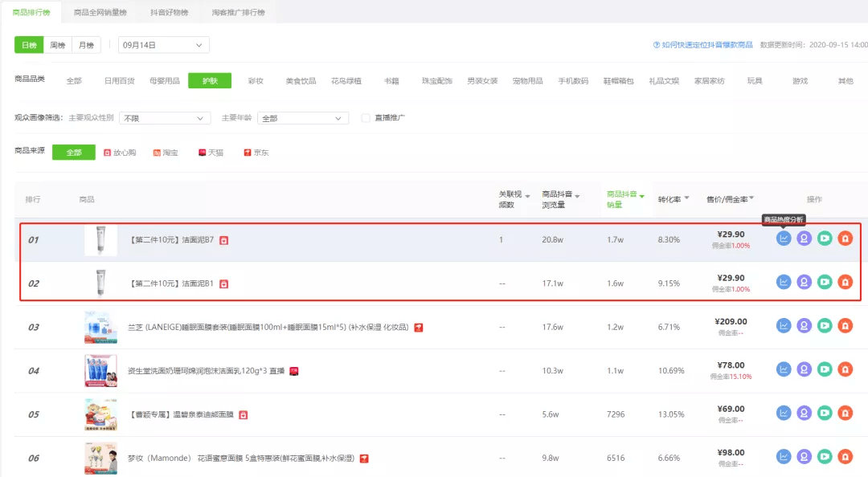The width and height of the screenshot is (868, 477).
Task: Click purple streamer icon in 洁面泥B1 row
Action: pyautogui.click(x=804, y=282)
